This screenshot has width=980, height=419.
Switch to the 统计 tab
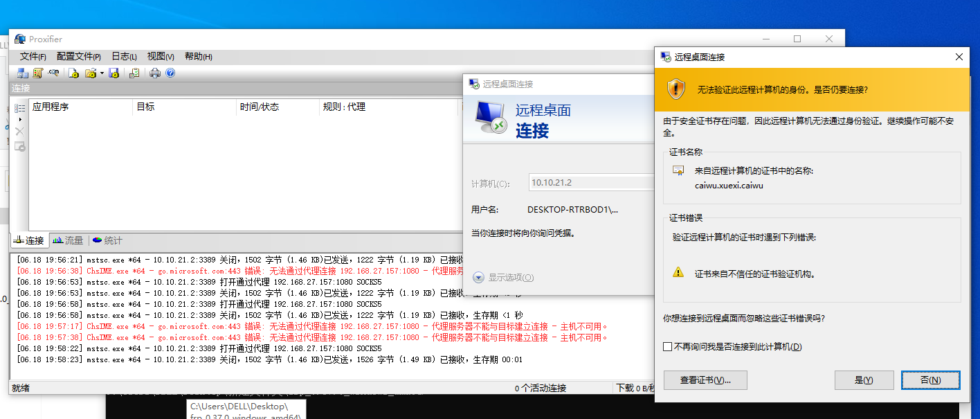tap(107, 240)
